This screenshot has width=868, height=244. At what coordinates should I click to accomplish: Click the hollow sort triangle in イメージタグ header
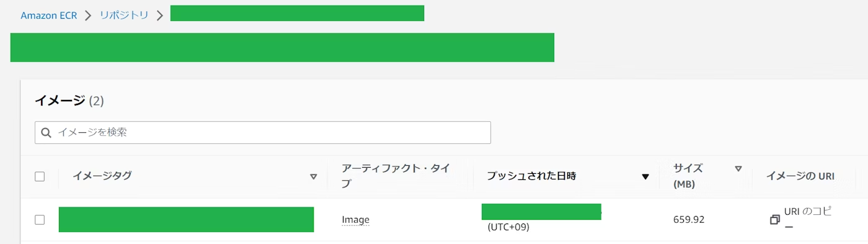point(313,177)
